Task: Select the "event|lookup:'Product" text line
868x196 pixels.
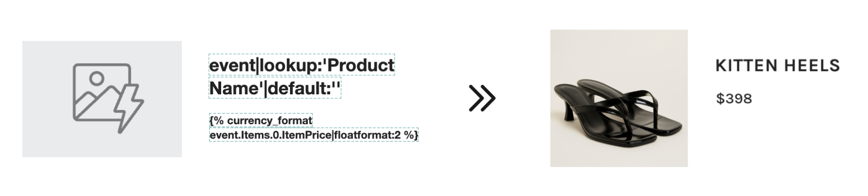Action: [x=301, y=65]
